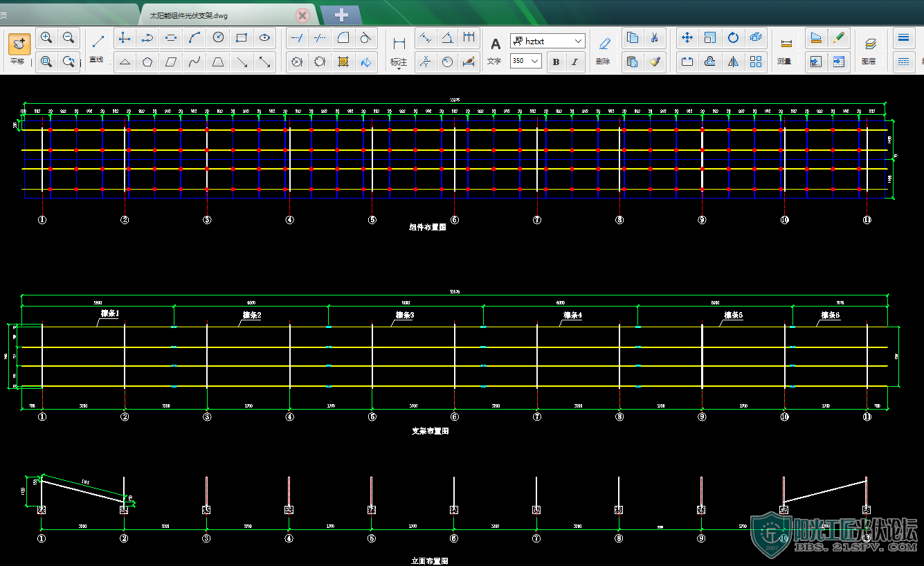Select the triangle shape tool
The height and width of the screenshot is (566, 924).
(125, 62)
